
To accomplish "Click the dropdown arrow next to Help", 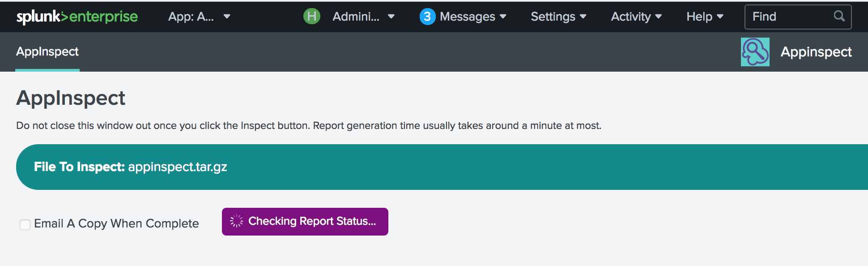I will (720, 17).
